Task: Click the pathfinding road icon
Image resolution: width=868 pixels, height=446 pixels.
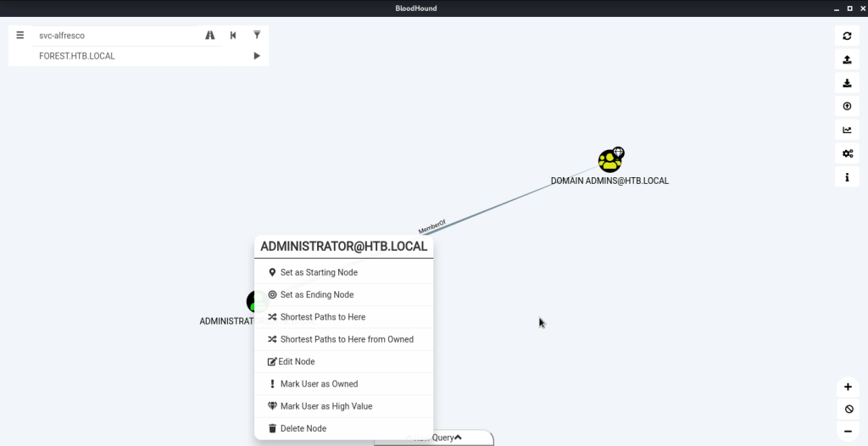Action: pos(210,36)
